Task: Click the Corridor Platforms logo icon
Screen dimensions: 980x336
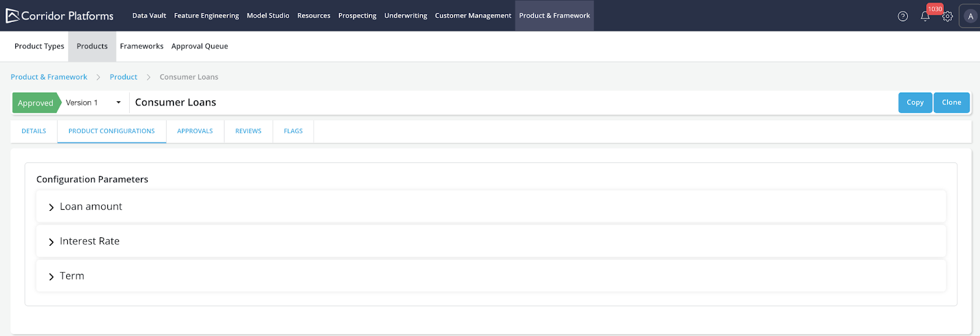Action: click(12, 16)
